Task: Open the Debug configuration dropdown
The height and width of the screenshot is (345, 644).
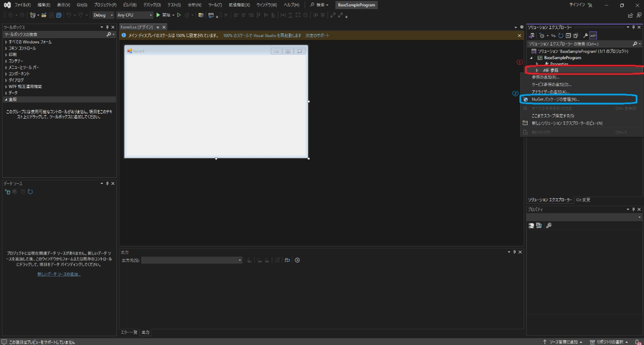Action: [103, 15]
